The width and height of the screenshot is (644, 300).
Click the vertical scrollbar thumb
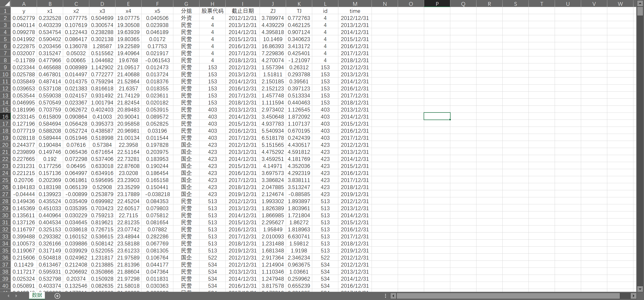tap(640, 11)
